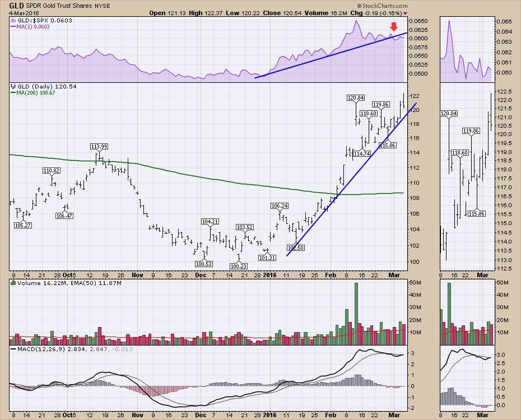
Task: Click the GLD:$SPX 0.0603 legend label
Action: [44, 20]
